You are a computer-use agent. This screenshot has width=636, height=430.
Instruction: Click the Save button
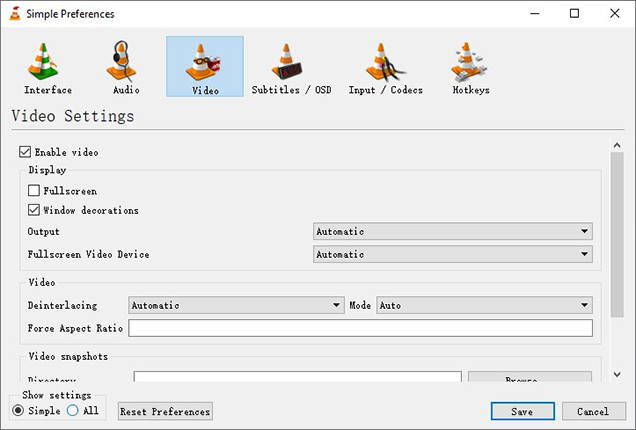[522, 411]
